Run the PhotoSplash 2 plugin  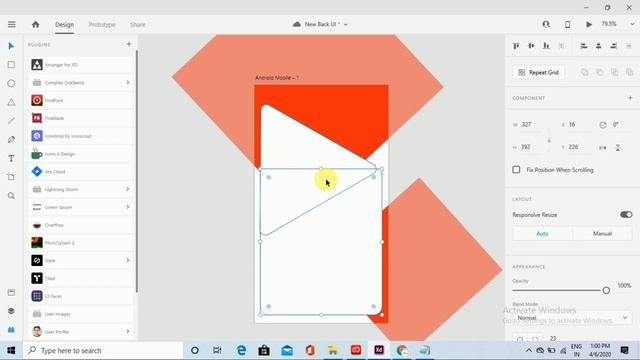pyautogui.click(x=81, y=242)
